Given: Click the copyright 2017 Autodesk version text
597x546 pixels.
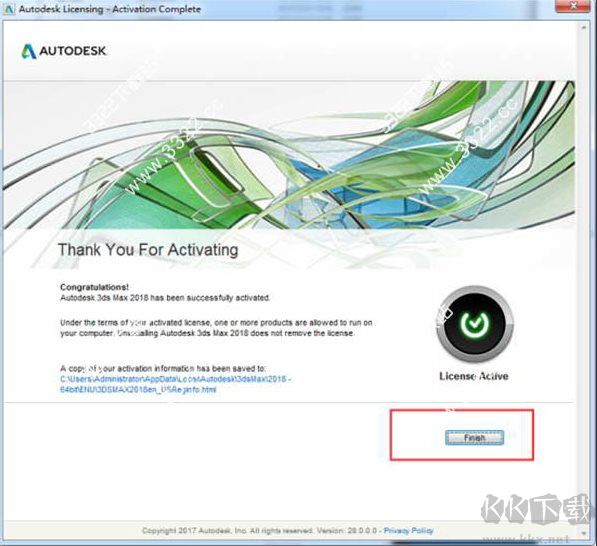Looking at the screenshot, I should coord(259,530).
